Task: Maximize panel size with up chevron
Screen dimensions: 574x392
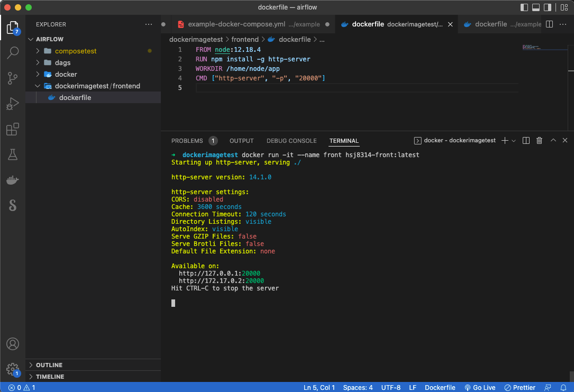Action: (x=553, y=141)
